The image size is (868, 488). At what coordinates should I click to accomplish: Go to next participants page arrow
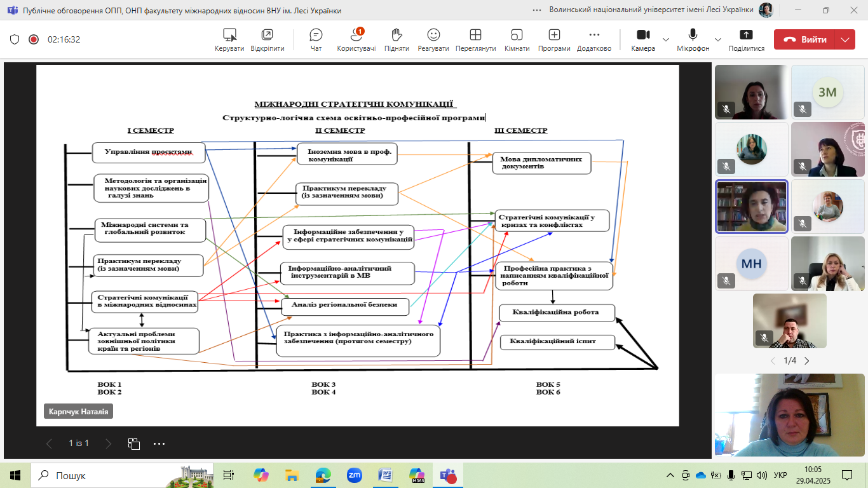807,361
